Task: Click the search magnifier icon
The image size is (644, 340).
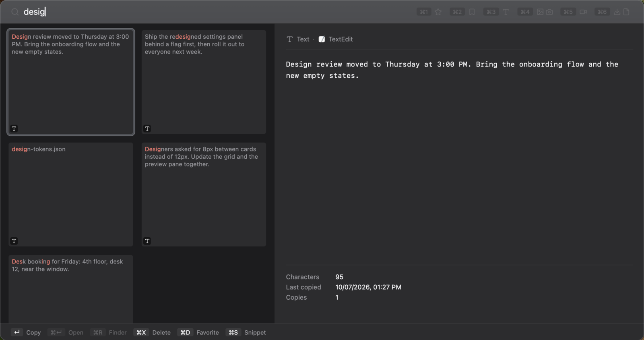Action: (x=15, y=12)
